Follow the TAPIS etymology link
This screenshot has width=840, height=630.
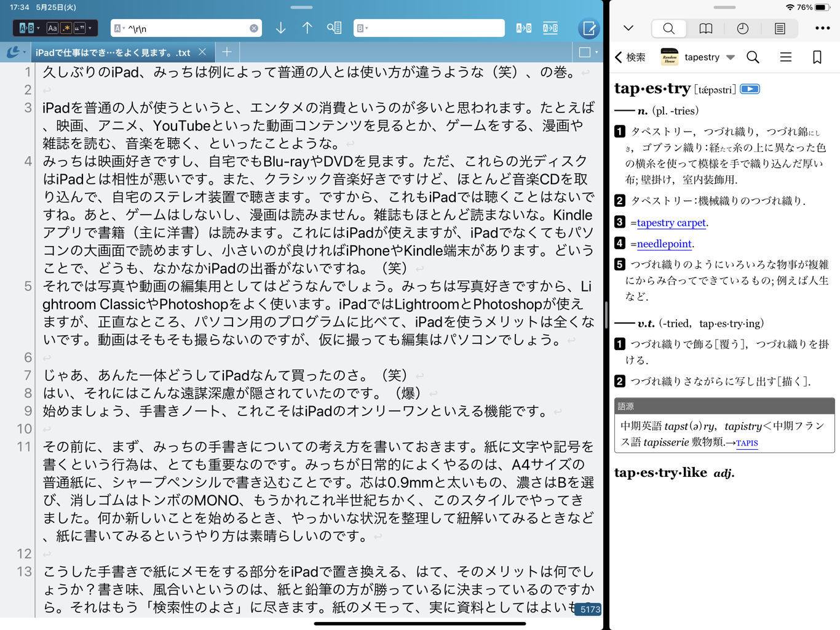click(x=747, y=443)
